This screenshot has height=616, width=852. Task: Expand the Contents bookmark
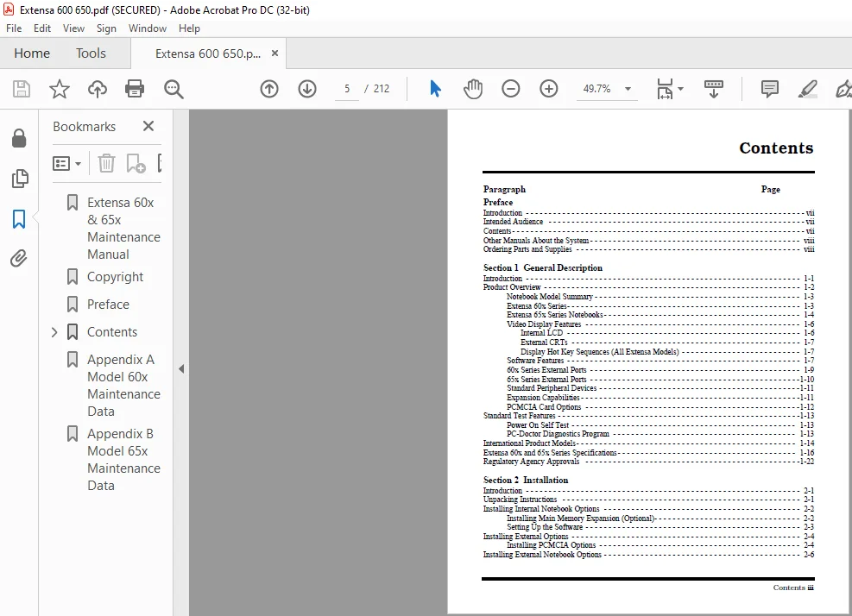tap(54, 332)
